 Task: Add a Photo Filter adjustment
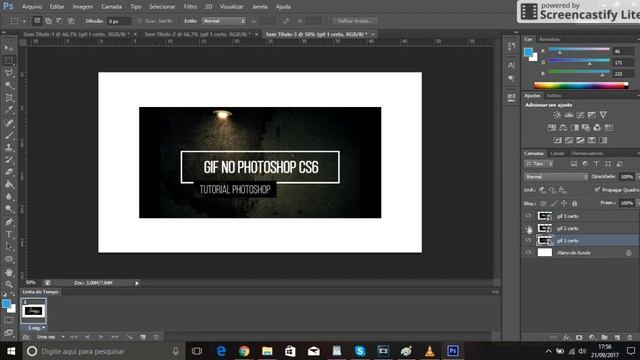click(x=586, y=128)
